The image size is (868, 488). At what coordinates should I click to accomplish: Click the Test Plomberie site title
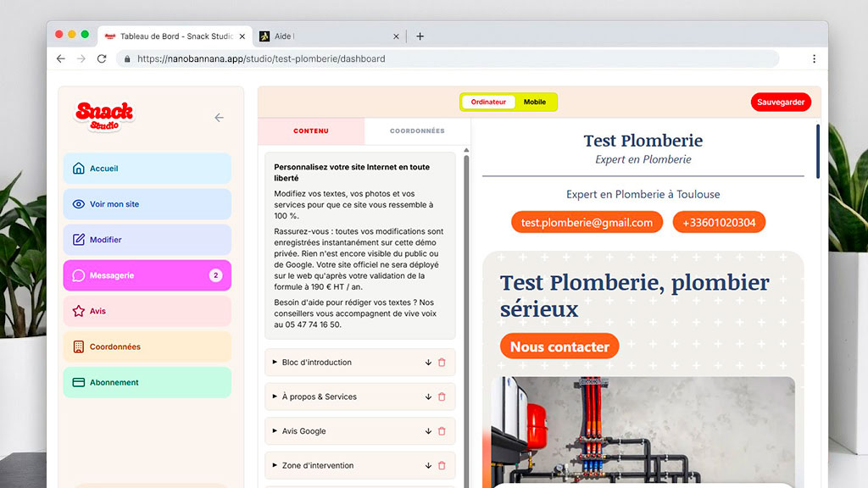[x=643, y=141]
